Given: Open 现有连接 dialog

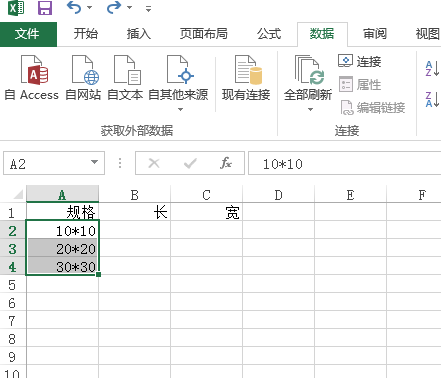Looking at the screenshot, I should pyautogui.click(x=246, y=78).
